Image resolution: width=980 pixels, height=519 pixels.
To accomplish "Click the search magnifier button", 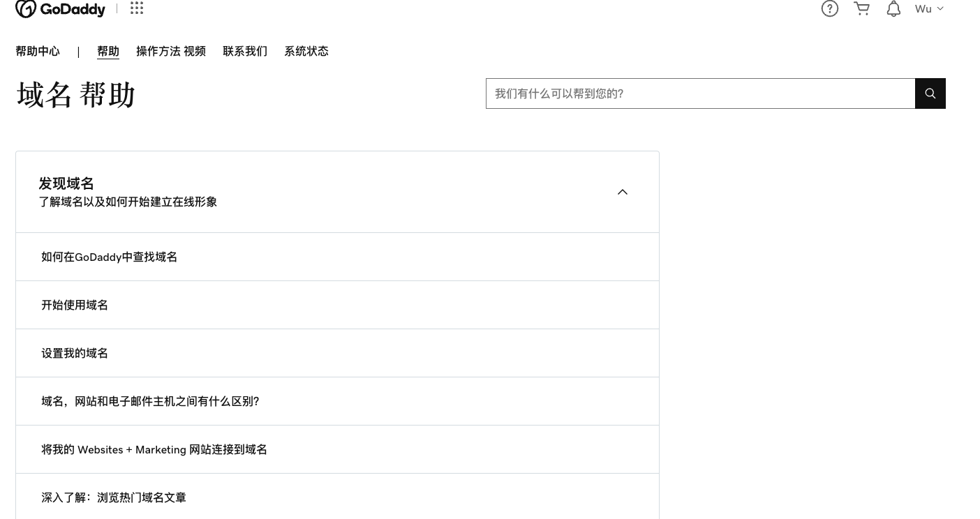I will (x=930, y=93).
